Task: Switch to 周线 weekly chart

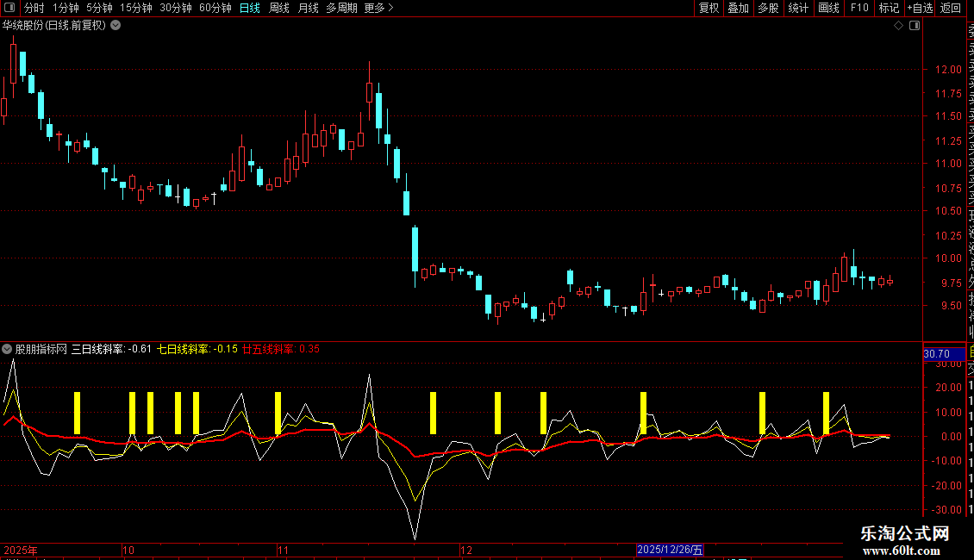Action: [279, 8]
